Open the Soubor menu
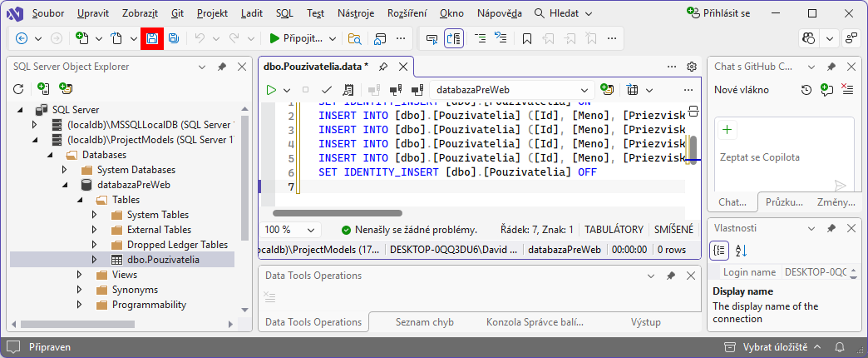 (48, 13)
